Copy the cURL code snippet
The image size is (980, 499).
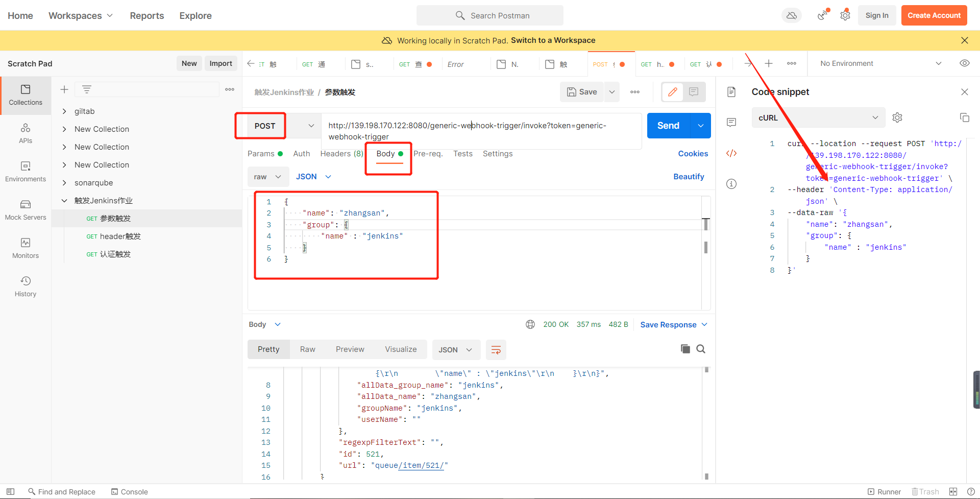pyautogui.click(x=965, y=117)
